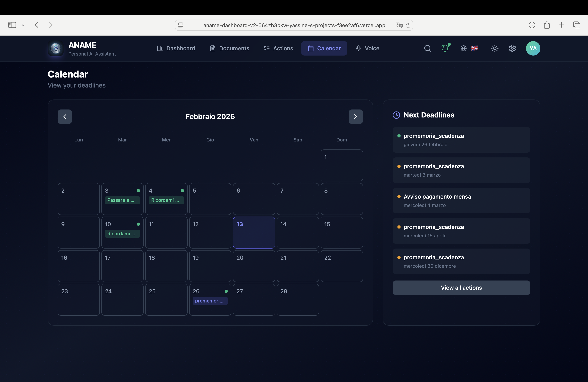Click the ANAME logo image
This screenshot has height=382, width=588.
(x=56, y=48)
